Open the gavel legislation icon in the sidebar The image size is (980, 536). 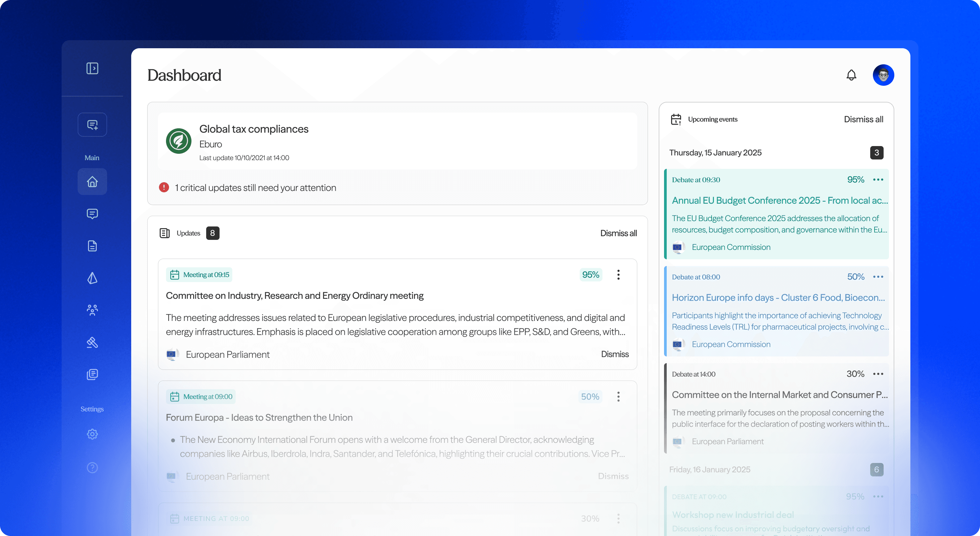92,342
